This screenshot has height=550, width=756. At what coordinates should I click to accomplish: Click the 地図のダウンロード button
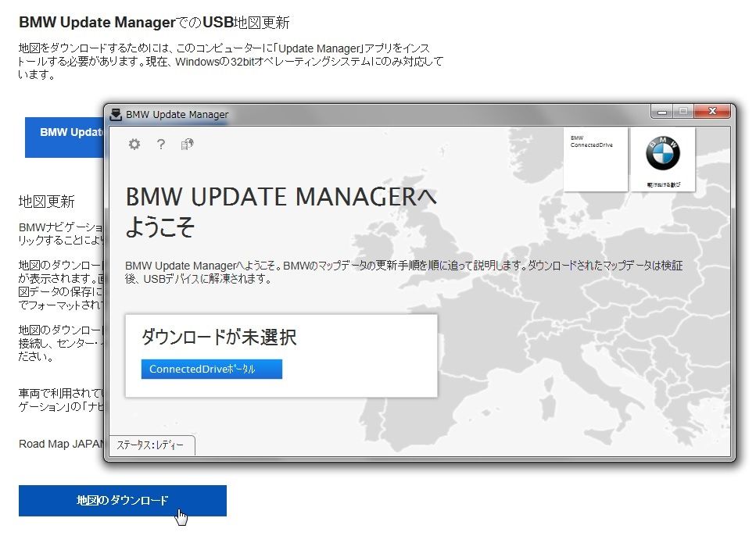tap(123, 501)
